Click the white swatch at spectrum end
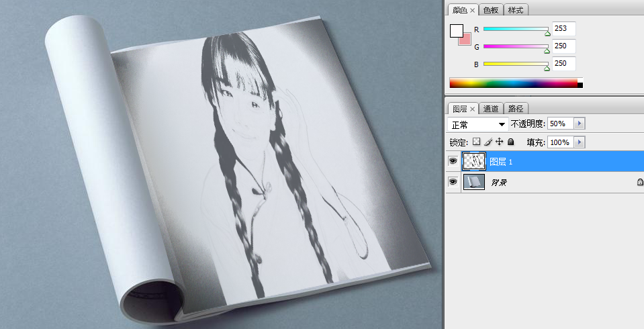 click(580, 80)
